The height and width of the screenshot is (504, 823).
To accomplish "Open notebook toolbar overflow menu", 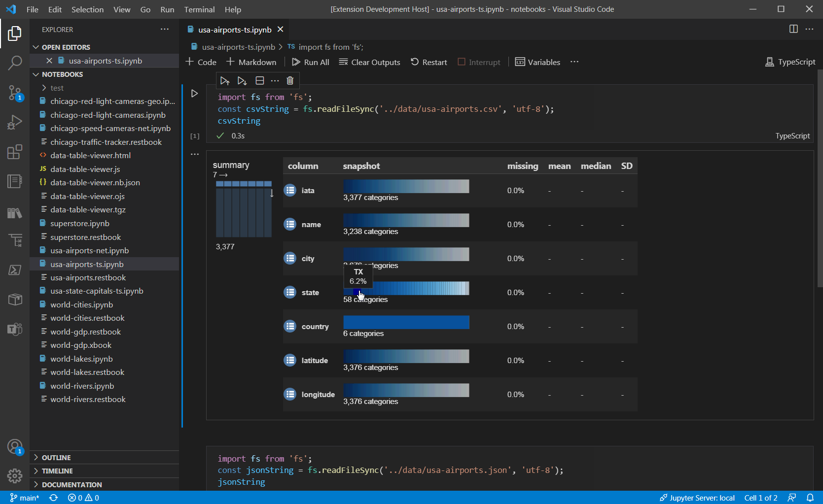I will [574, 62].
